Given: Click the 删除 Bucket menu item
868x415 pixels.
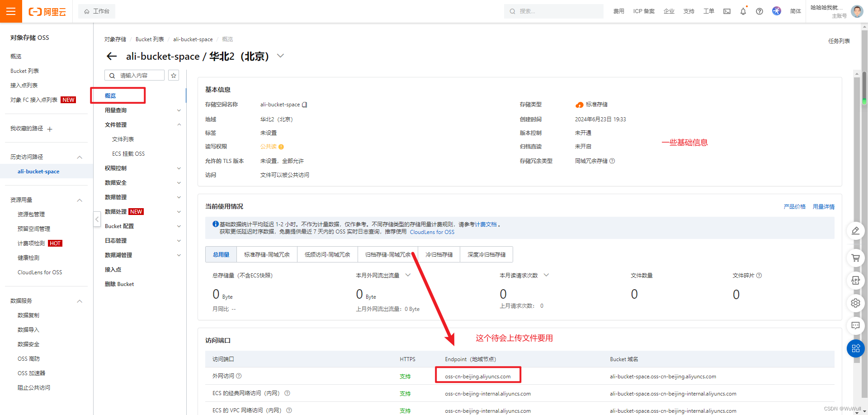Looking at the screenshot, I should 119,284.
